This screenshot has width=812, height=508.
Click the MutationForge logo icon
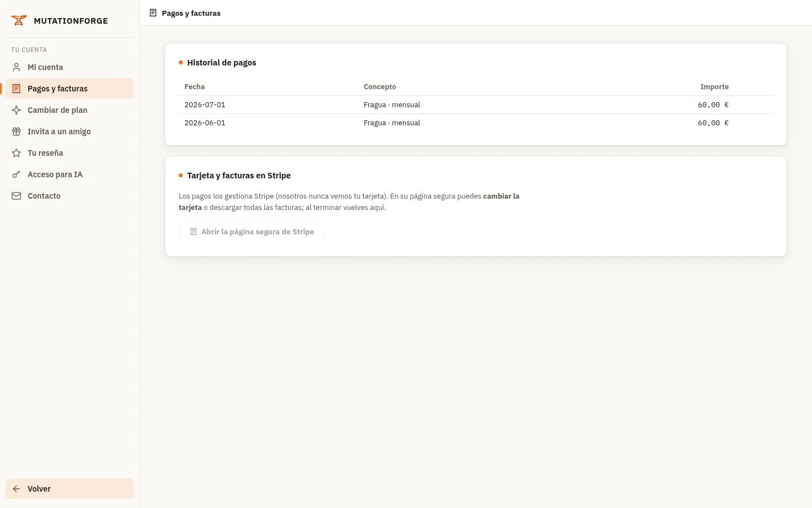[x=19, y=20]
